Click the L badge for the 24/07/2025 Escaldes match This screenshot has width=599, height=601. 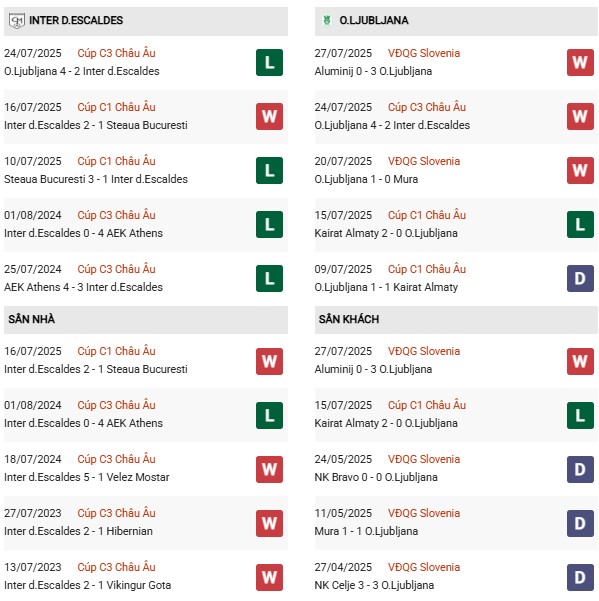269,62
